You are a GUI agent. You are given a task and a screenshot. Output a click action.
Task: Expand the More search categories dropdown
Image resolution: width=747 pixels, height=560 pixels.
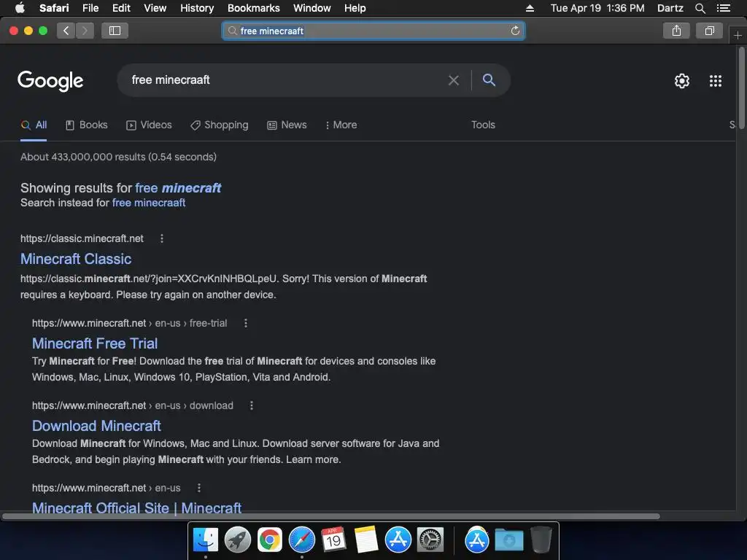[341, 125]
